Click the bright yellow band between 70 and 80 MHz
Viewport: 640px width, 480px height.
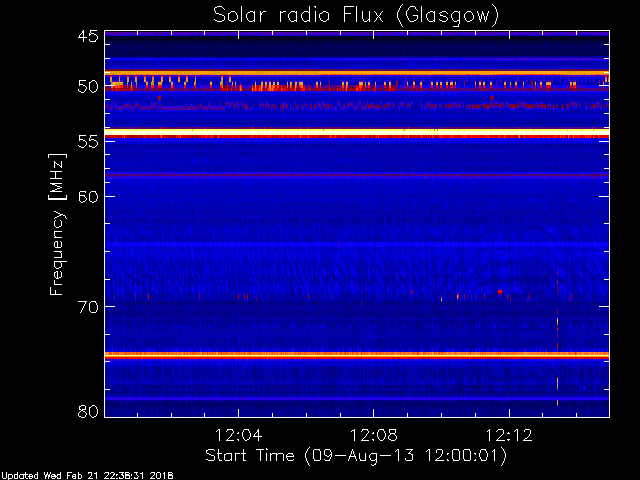click(x=356, y=355)
